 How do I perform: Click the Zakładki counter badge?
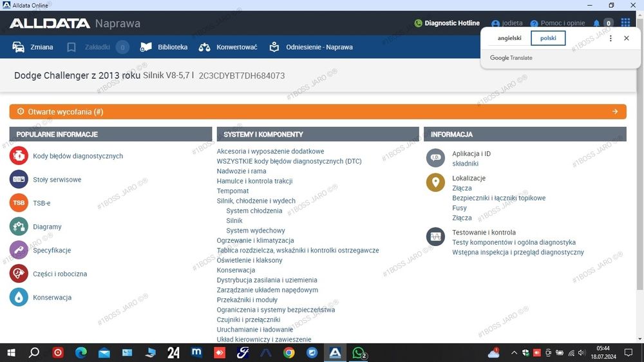(x=122, y=47)
